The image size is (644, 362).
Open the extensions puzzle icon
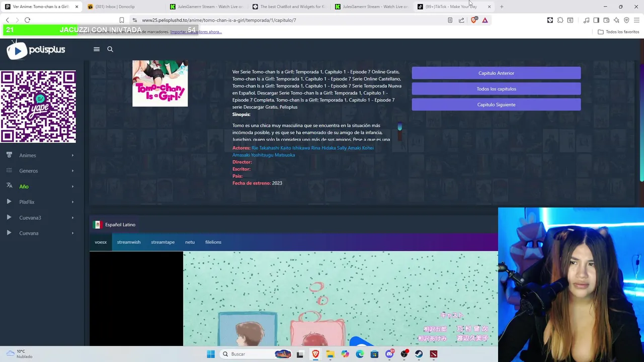[x=560, y=20]
